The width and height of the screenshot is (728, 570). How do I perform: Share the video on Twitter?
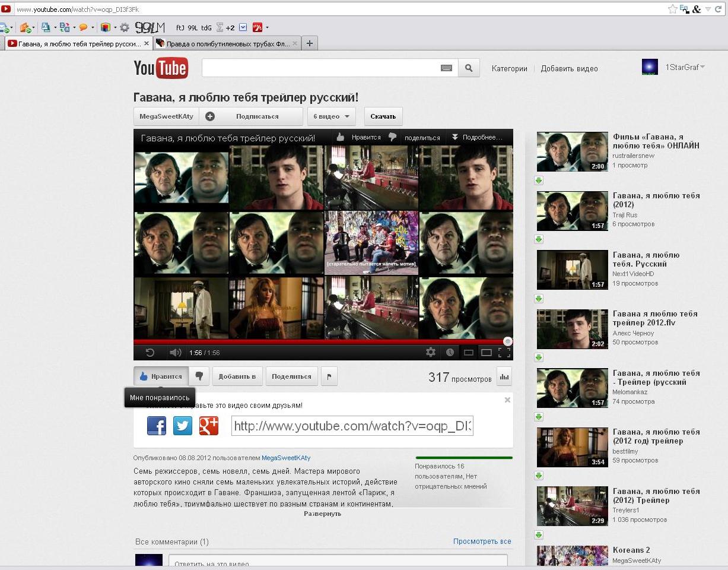click(183, 426)
